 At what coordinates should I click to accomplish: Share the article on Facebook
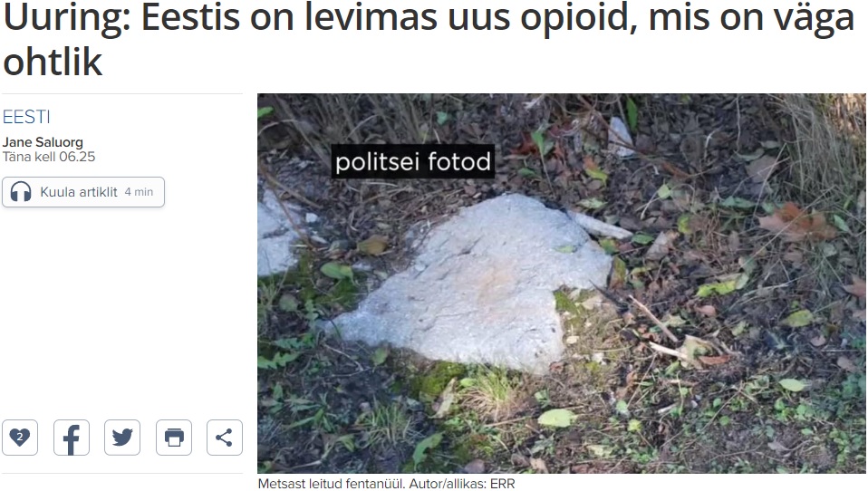(72, 438)
